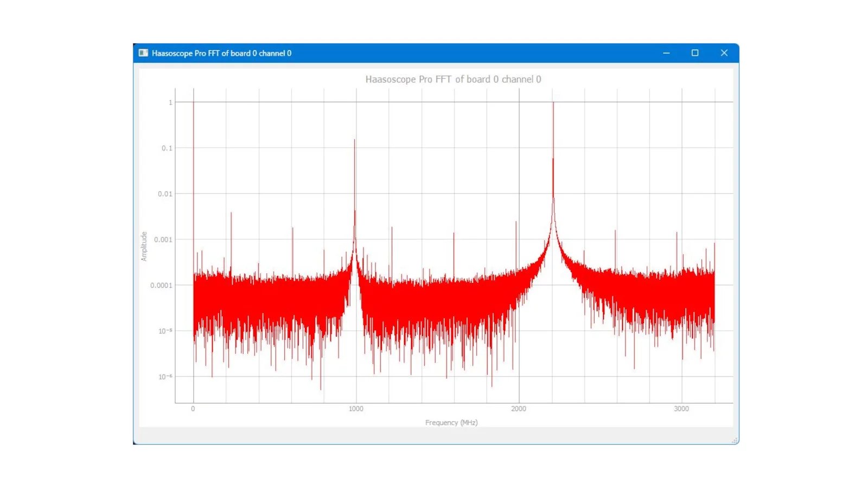Click the y-axis tick label '10⁻⁵'
868x488 pixels.
pos(165,331)
